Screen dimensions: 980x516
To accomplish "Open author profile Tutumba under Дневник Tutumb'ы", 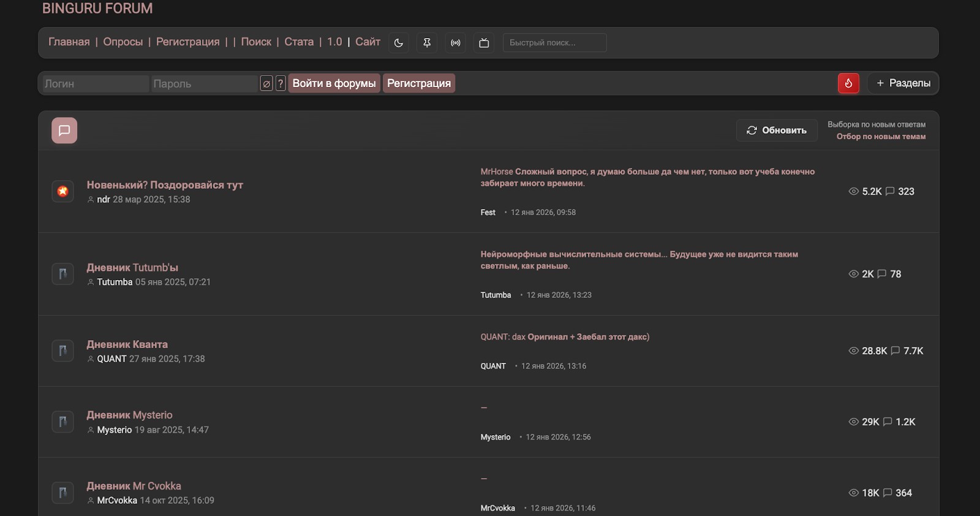I will (x=115, y=282).
